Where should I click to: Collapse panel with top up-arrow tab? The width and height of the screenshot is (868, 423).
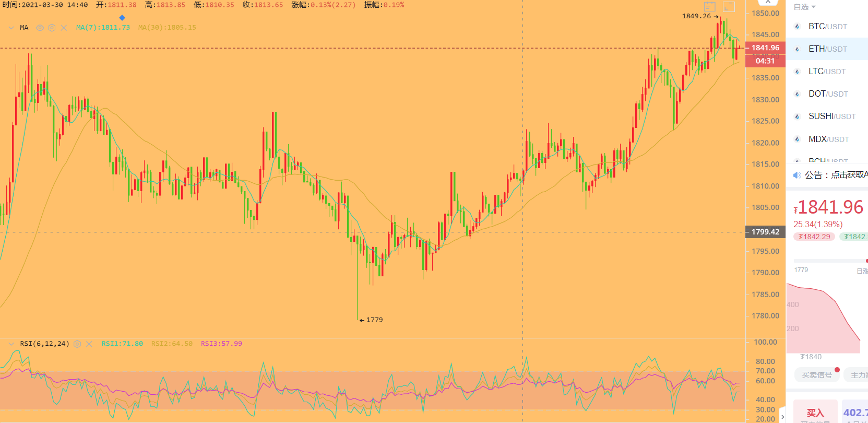[x=768, y=3]
